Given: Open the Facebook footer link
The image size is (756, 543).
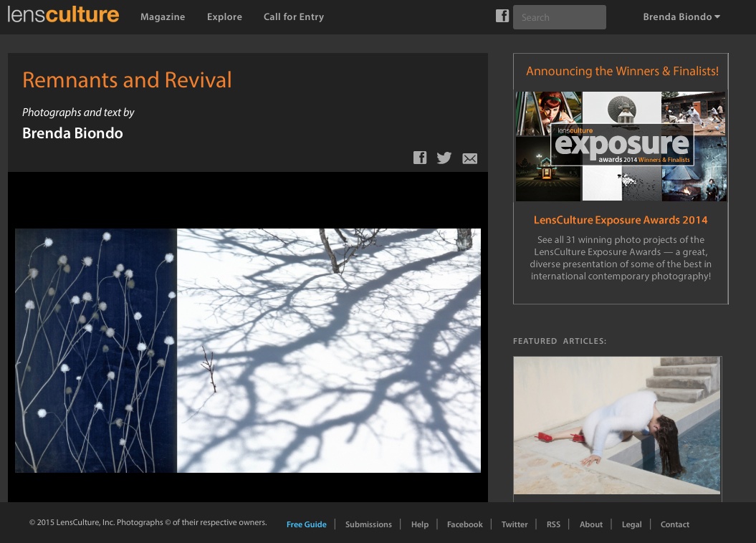Looking at the screenshot, I should pos(465,524).
